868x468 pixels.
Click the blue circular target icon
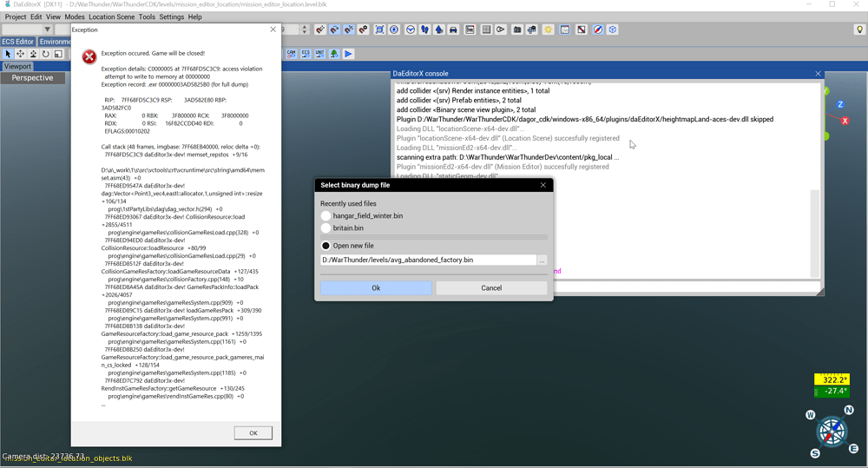tap(394, 30)
